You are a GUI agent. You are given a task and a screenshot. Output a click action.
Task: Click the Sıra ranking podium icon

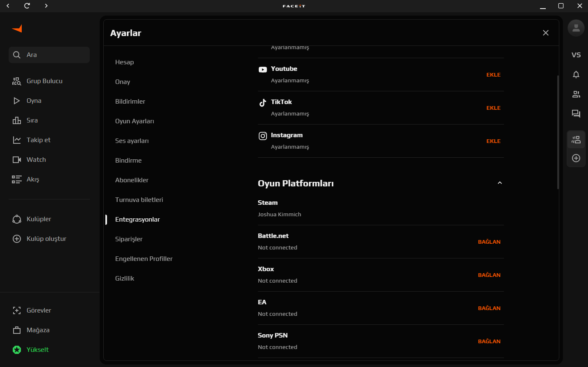[x=17, y=120]
